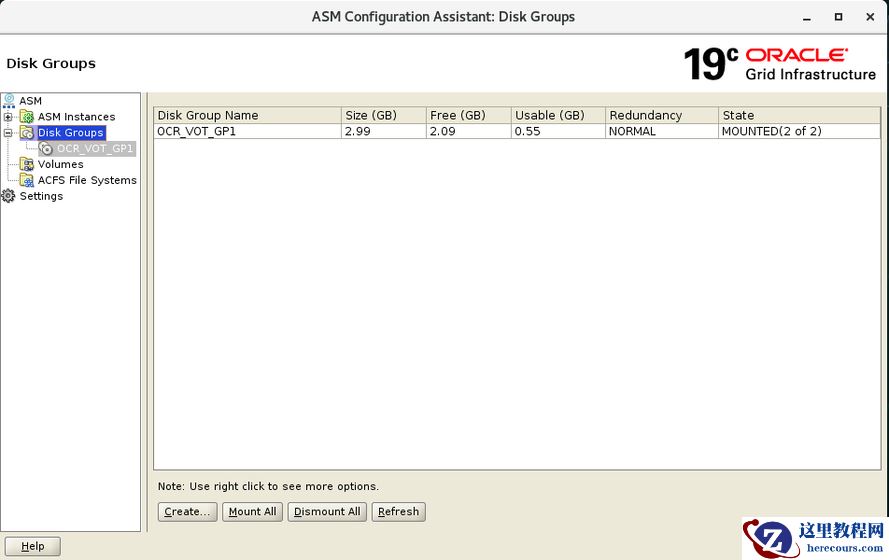Viewport: 889px width, 560px height.
Task: Select ASM Instances in the tree
Action: [77, 117]
